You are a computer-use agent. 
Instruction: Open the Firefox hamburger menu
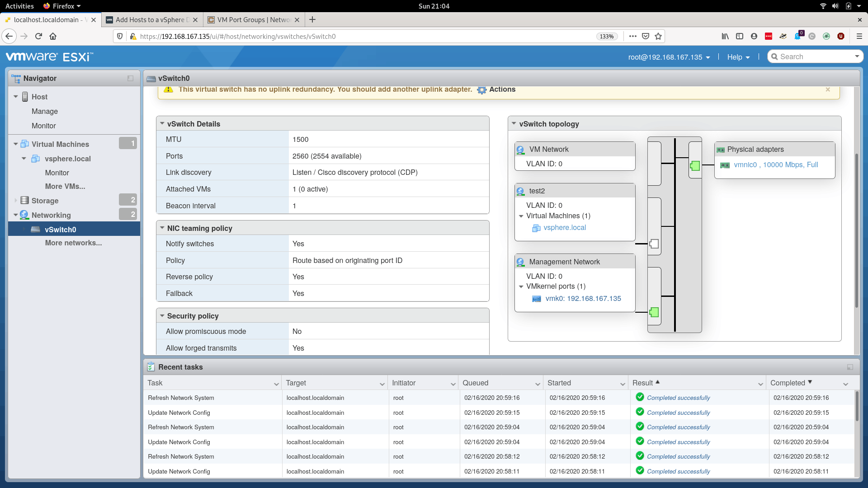click(x=859, y=36)
